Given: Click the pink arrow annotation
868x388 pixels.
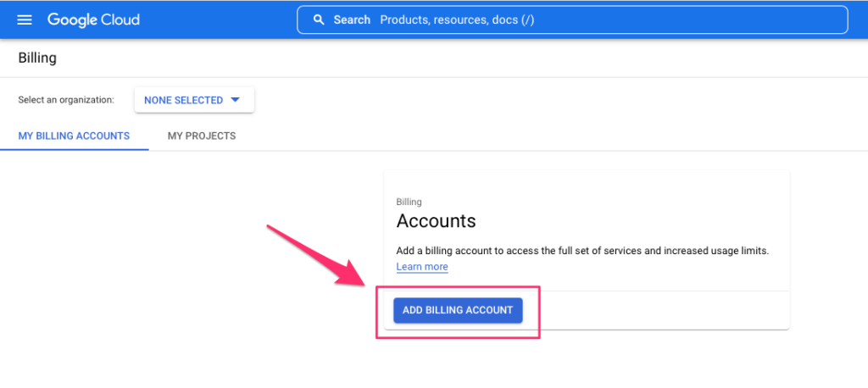Looking at the screenshot, I should 314,254.
